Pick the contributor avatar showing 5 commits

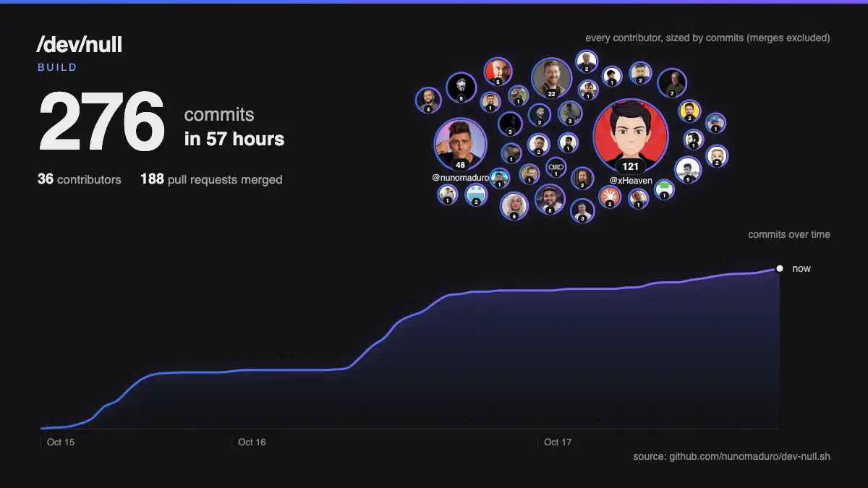688,170
